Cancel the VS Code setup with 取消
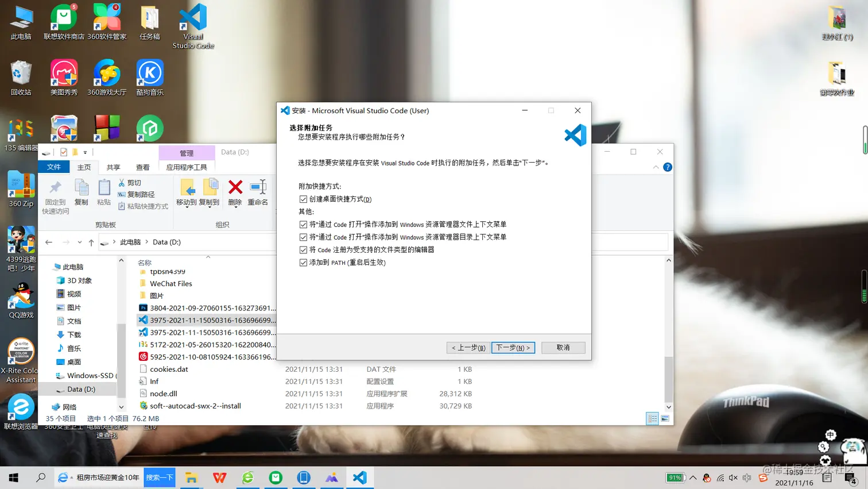This screenshot has height=489, width=868. (563, 348)
